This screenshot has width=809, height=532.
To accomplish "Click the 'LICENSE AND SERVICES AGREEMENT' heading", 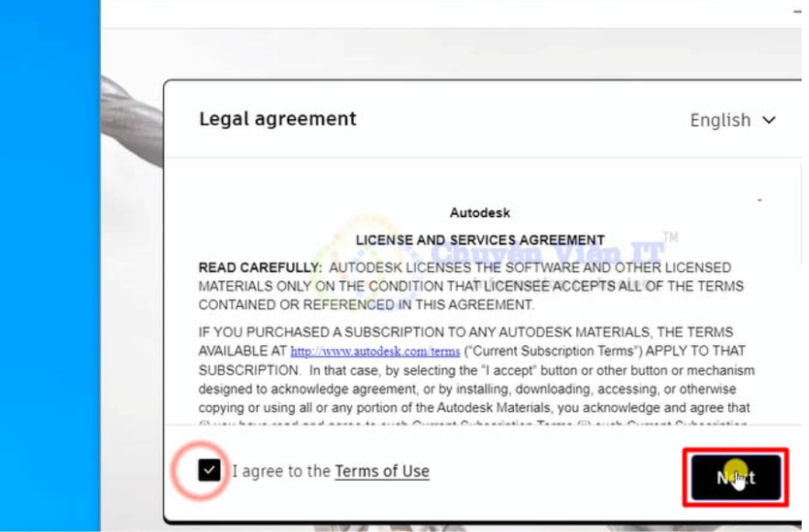I will click(x=479, y=240).
